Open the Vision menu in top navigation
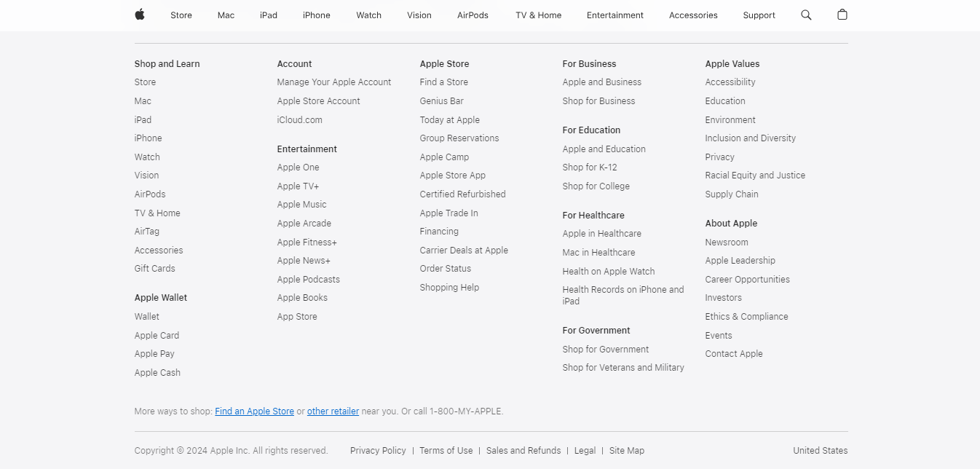 tap(419, 15)
